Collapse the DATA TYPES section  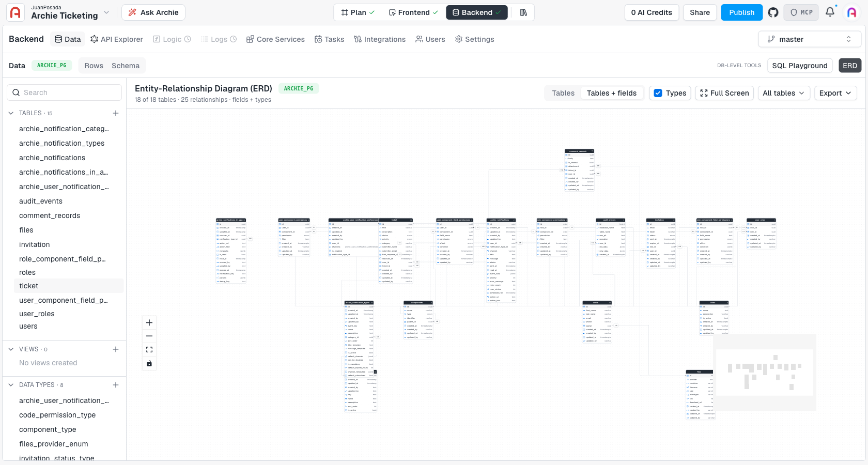click(11, 385)
